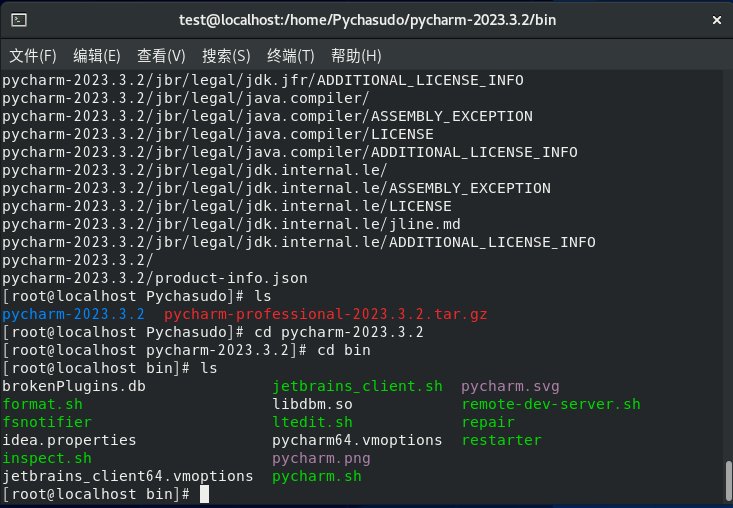Click idea.properties in the listing
733x508 pixels.
click(x=69, y=440)
